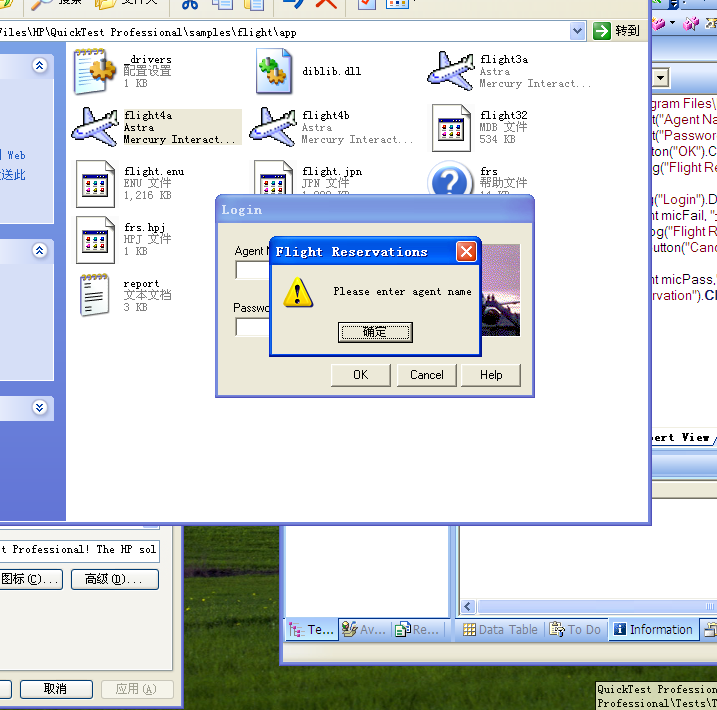The image size is (717, 710).
Task: Switch to the Information tab
Action: click(x=654, y=630)
